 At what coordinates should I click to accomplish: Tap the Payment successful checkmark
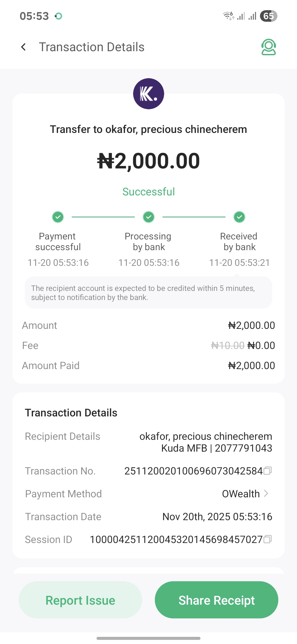58,217
